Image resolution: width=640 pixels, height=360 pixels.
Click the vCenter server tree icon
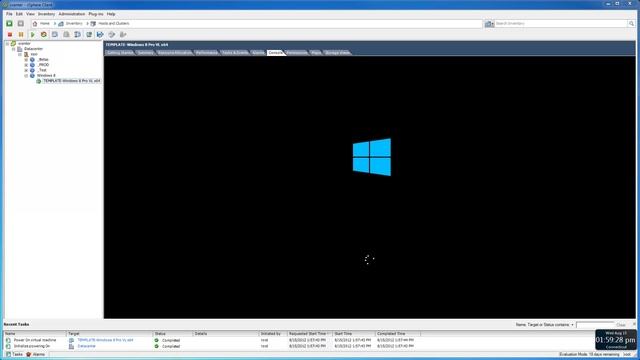click(13, 43)
